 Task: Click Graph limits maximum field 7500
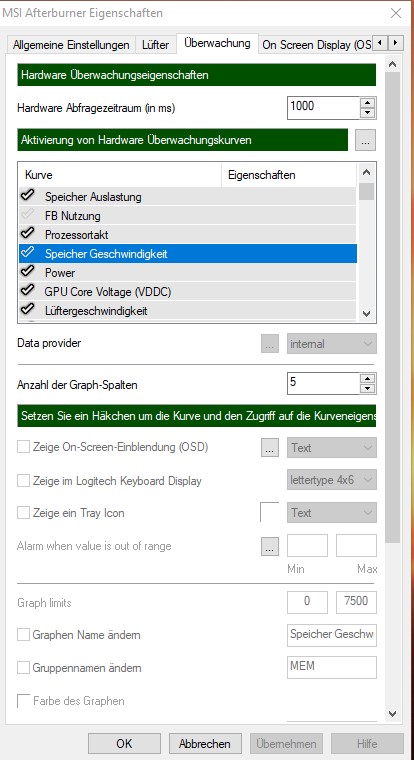tap(356, 602)
